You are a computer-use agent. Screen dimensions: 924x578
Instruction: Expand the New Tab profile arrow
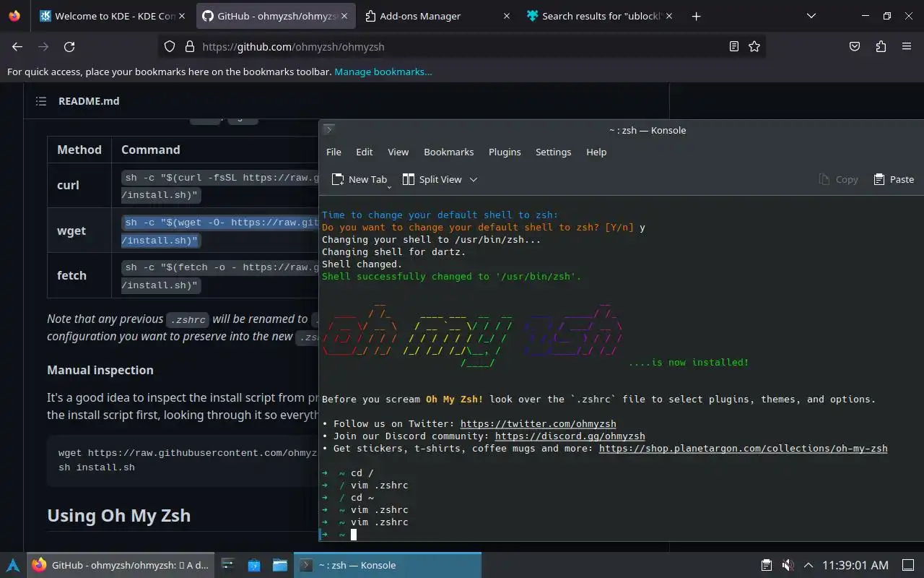pos(389,186)
